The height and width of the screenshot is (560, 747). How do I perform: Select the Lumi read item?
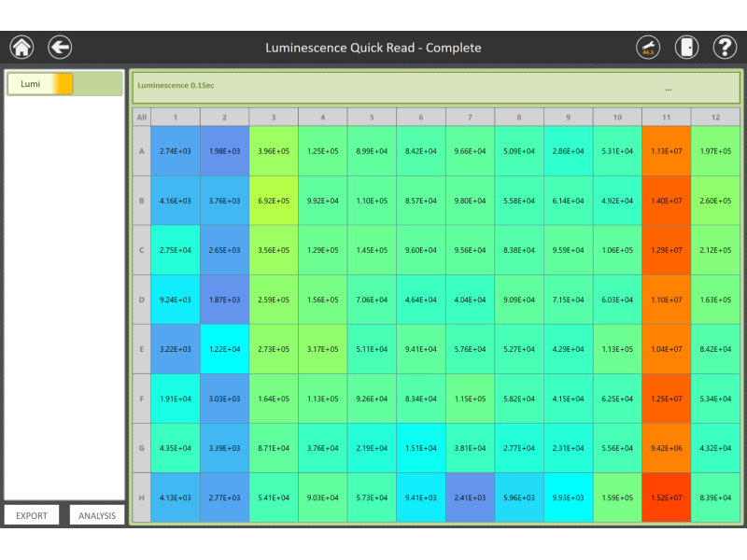(x=40, y=84)
